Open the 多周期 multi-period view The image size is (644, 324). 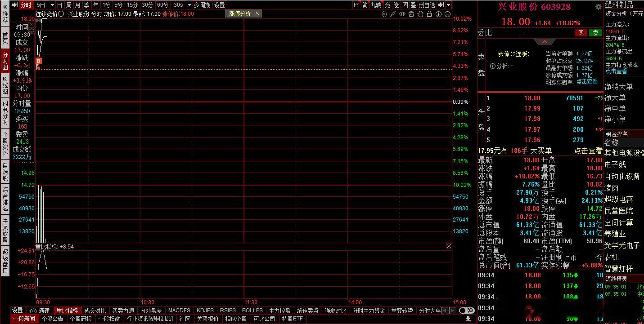202,5
